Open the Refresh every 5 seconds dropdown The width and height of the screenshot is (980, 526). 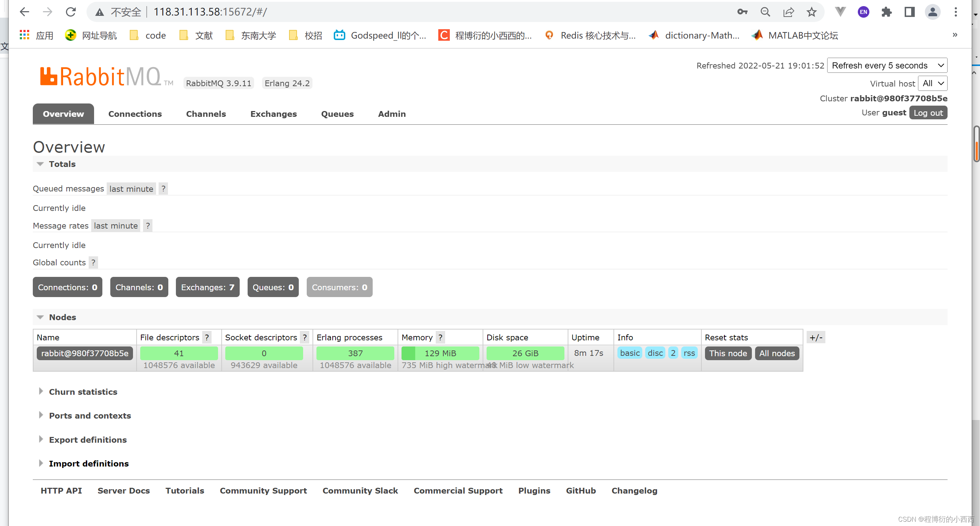(x=887, y=66)
